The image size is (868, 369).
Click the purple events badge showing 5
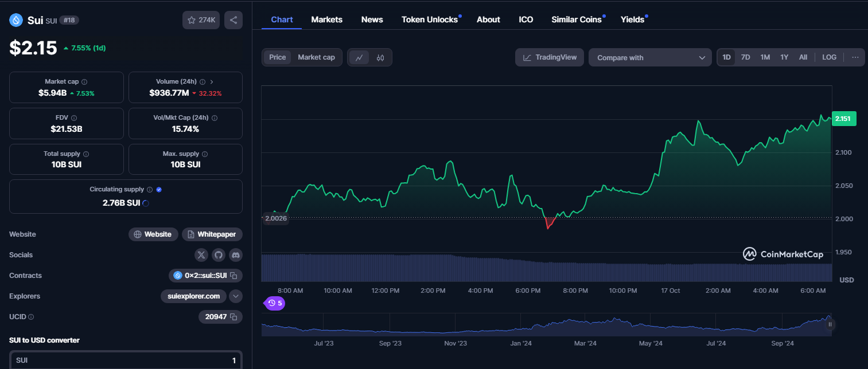pyautogui.click(x=275, y=303)
